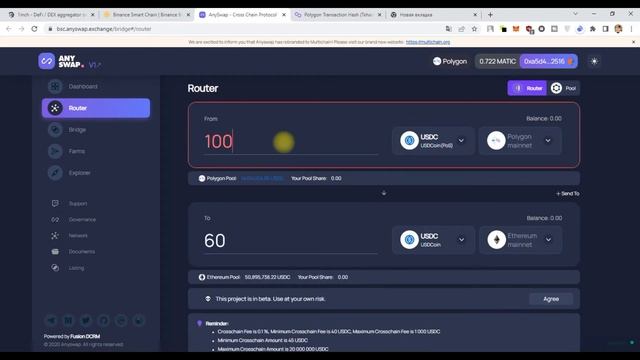Click the Medium social icon
Viewport: 640px width, 360px height.
(69, 320)
